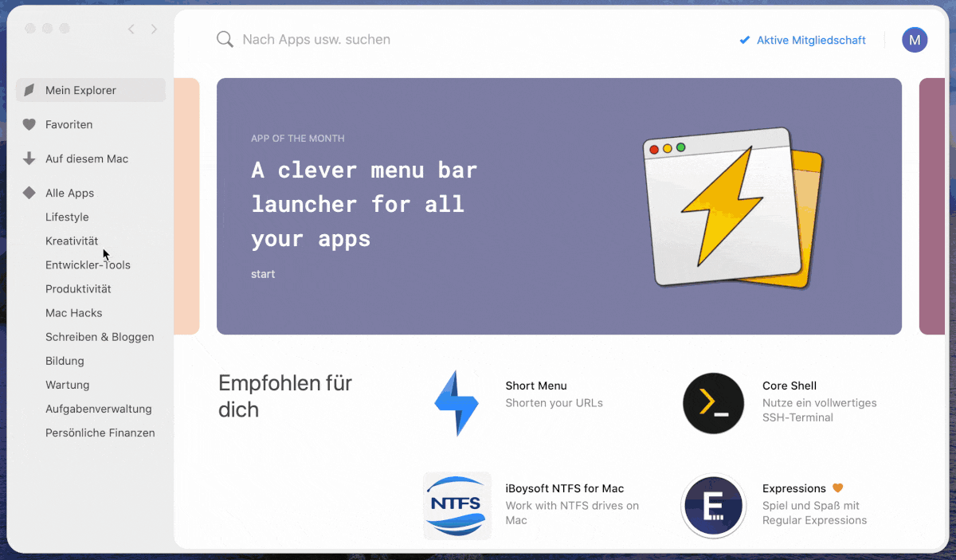Click the Nach Apps suchen search field

click(315, 39)
